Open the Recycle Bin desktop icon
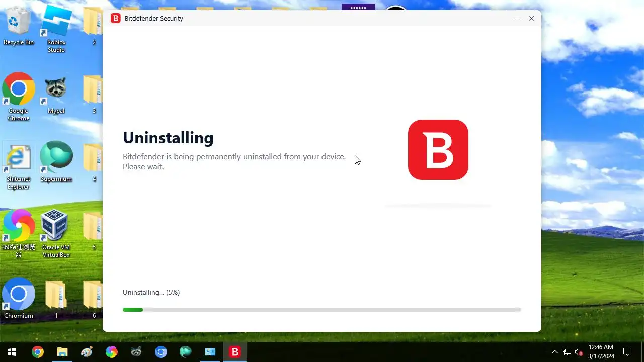644x362 pixels. [19, 26]
